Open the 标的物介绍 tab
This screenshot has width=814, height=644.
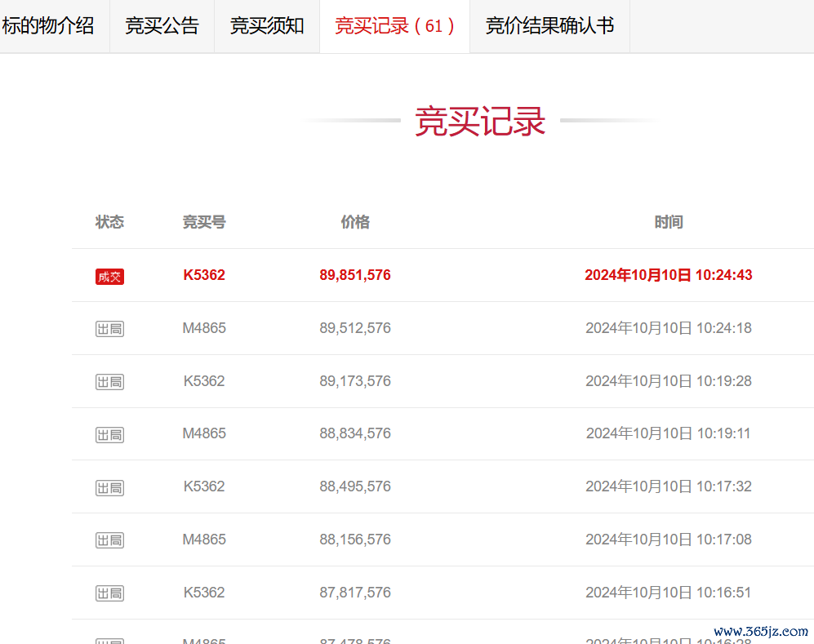(x=48, y=26)
